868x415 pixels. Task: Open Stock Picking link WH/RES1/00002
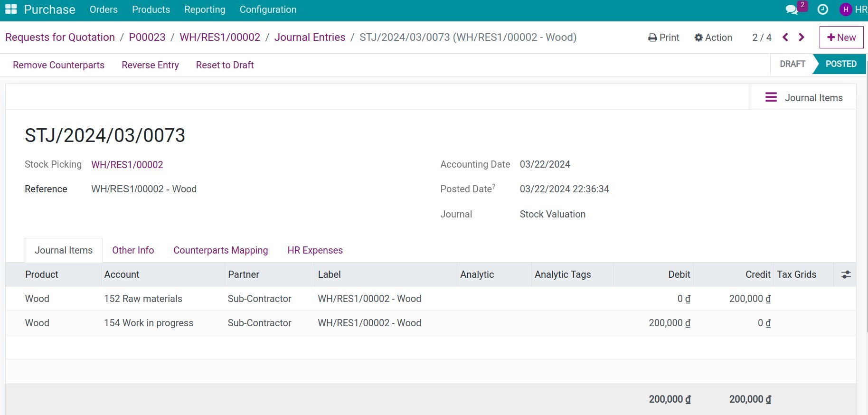(x=127, y=165)
